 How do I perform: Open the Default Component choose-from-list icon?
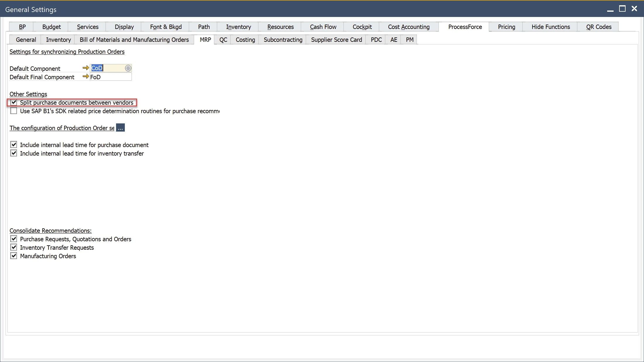click(x=128, y=68)
